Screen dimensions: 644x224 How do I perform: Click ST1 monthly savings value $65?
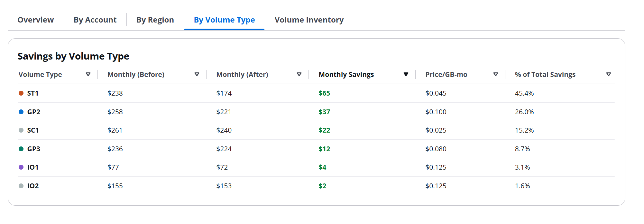(x=324, y=93)
